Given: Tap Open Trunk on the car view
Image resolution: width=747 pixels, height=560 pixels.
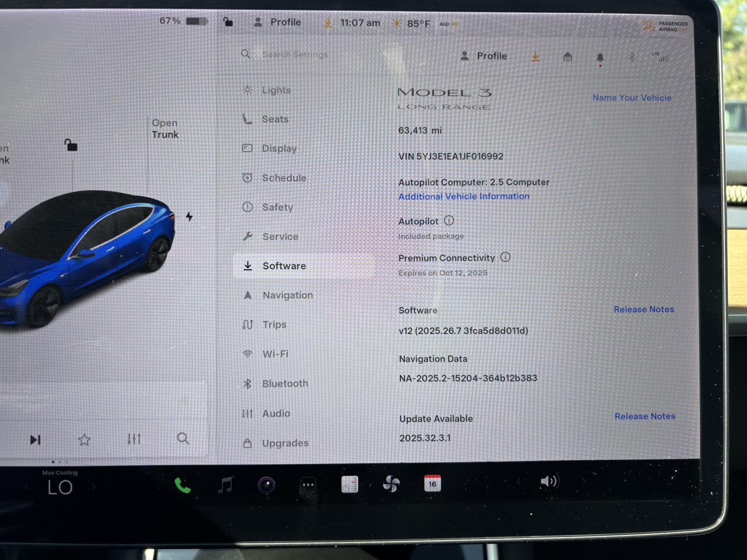Looking at the screenshot, I should tap(165, 129).
